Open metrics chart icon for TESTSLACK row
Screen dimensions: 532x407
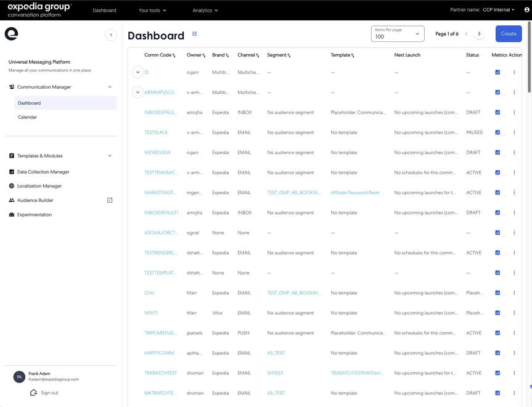pos(497,133)
